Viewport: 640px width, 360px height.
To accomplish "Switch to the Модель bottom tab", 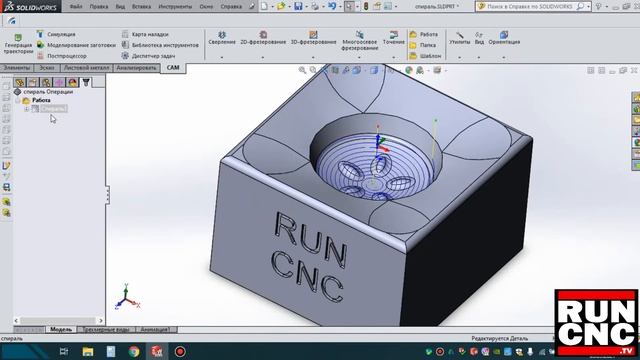I will point(61,329).
